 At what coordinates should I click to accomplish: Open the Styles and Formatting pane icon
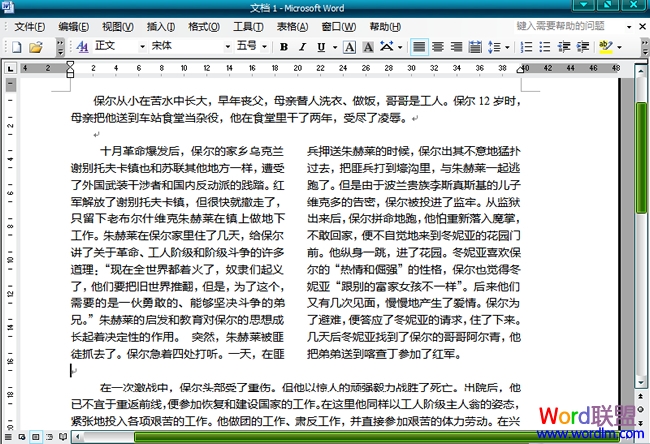(83, 47)
